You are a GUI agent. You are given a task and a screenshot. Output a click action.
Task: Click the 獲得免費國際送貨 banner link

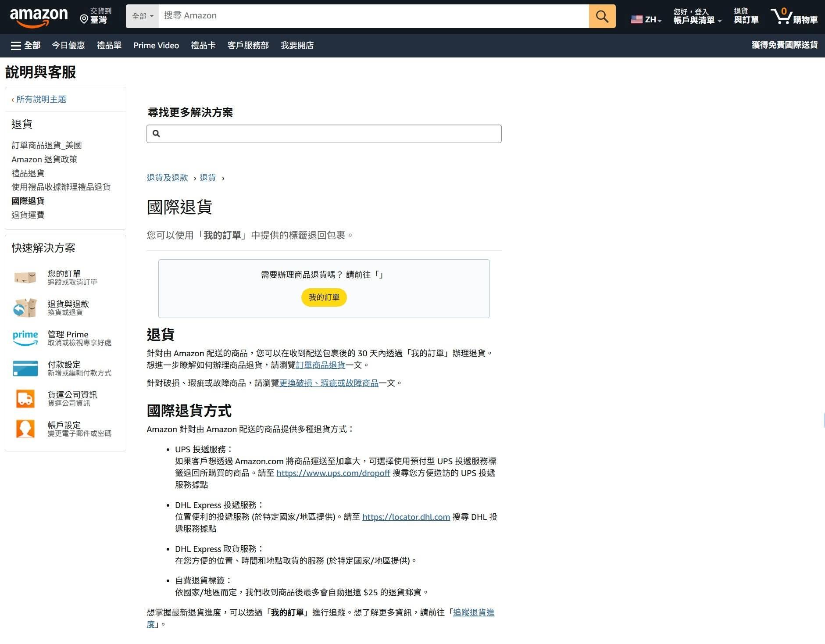[784, 45]
